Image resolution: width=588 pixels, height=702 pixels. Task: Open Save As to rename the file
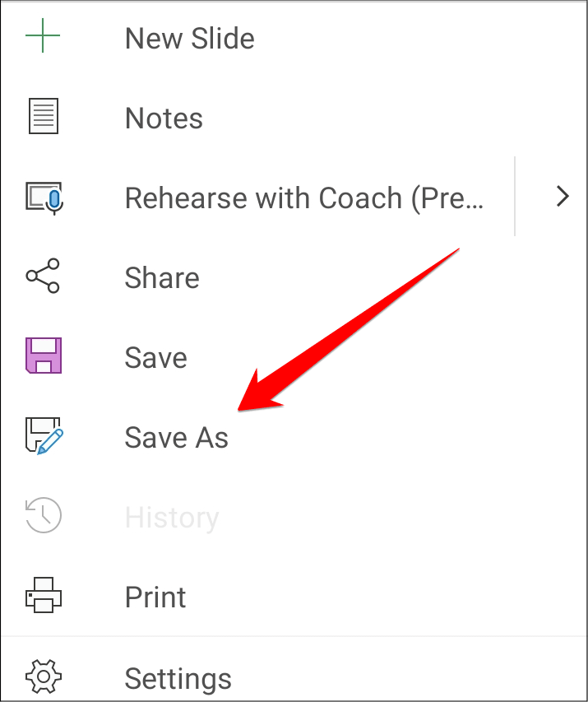click(x=176, y=437)
